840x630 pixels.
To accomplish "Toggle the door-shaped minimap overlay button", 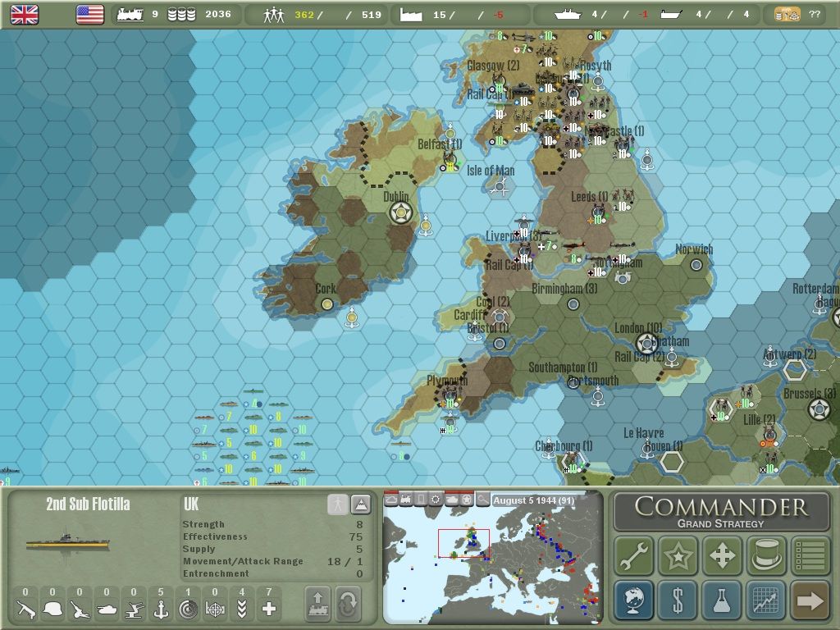I will [x=422, y=500].
